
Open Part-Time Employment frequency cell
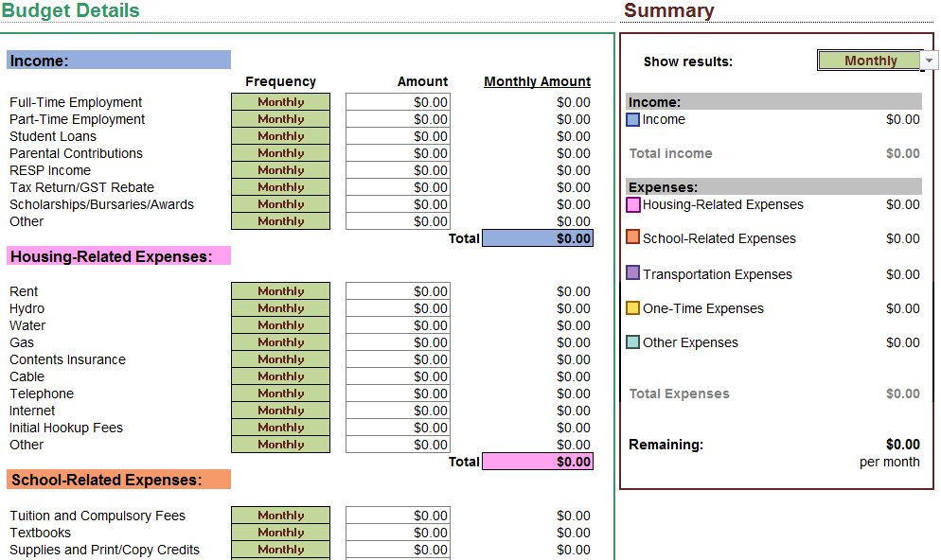click(x=281, y=118)
